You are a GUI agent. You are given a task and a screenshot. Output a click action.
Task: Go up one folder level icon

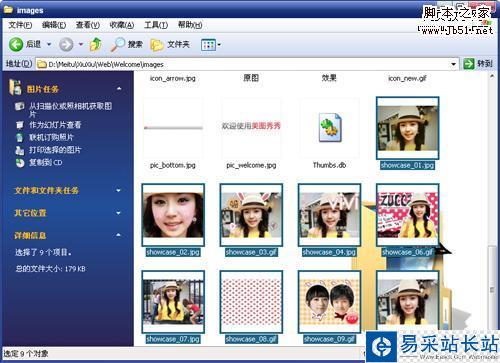point(95,44)
